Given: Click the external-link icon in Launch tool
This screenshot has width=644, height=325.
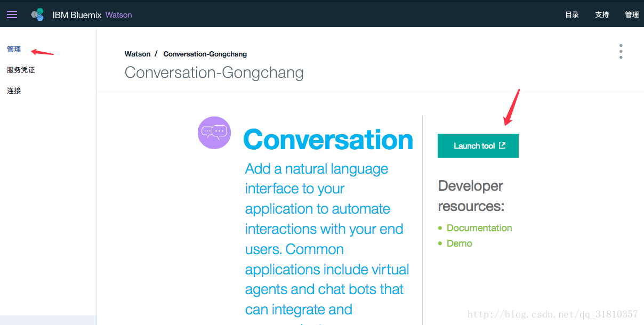Looking at the screenshot, I should click(x=502, y=145).
